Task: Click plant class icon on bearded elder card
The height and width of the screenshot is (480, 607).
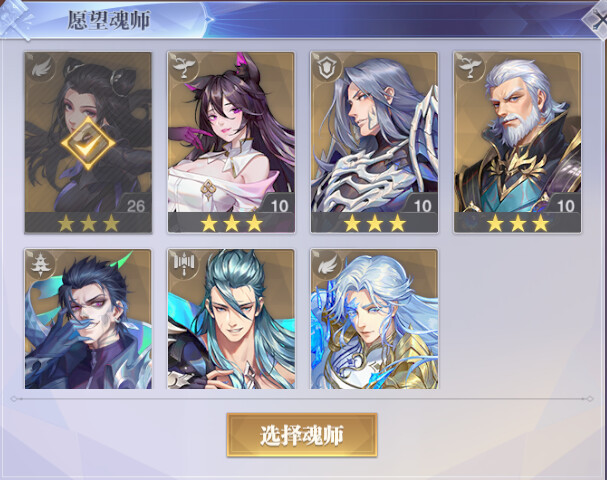Action: point(470,67)
